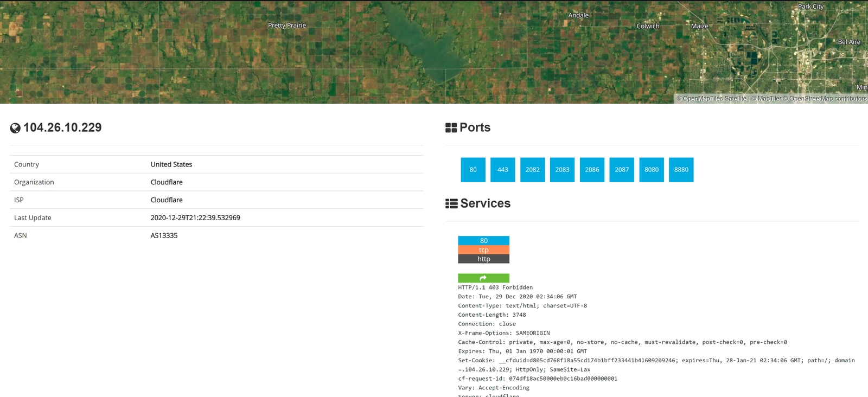Open OpenStreetMap contributors link
This screenshot has width=868, height=397.
point(828,99)
